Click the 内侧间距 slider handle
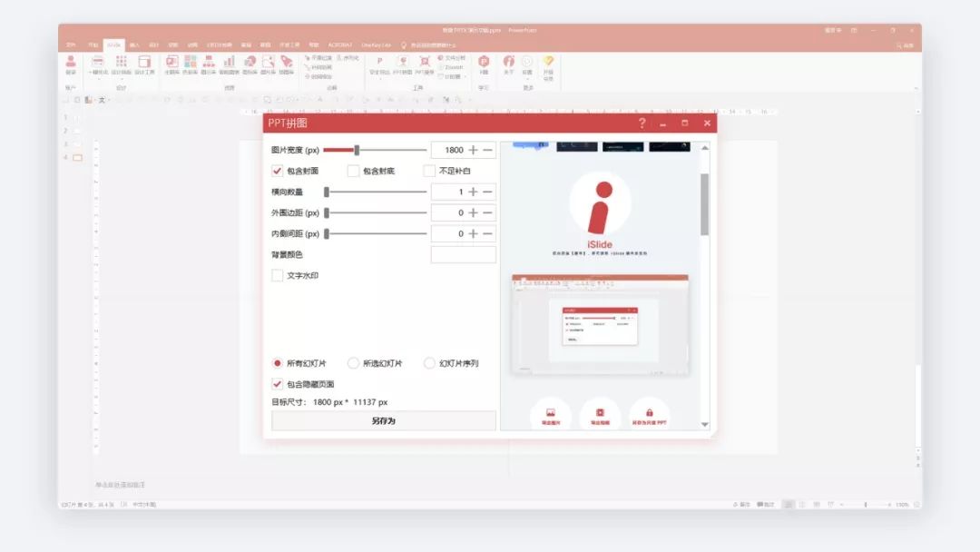The image size is (980, 552). tap(327, 234)
